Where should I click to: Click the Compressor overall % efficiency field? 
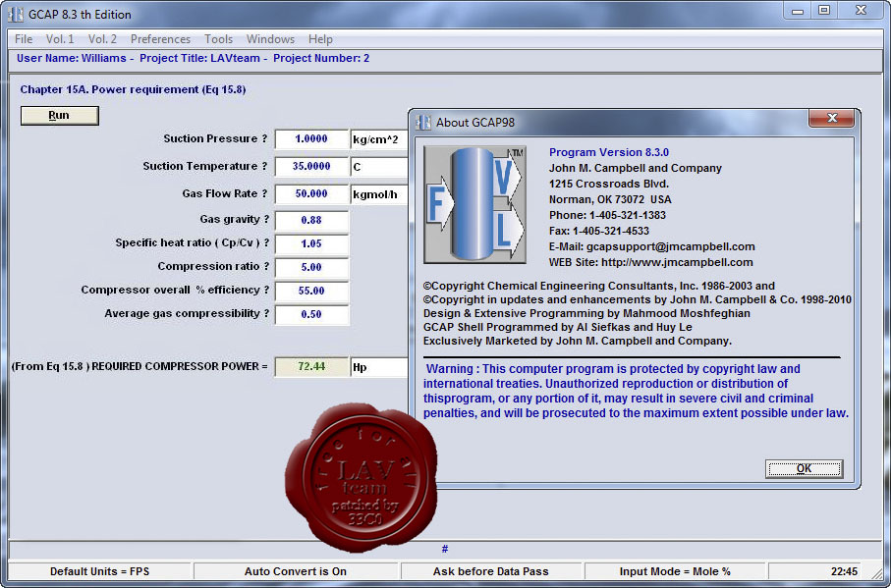311,292
